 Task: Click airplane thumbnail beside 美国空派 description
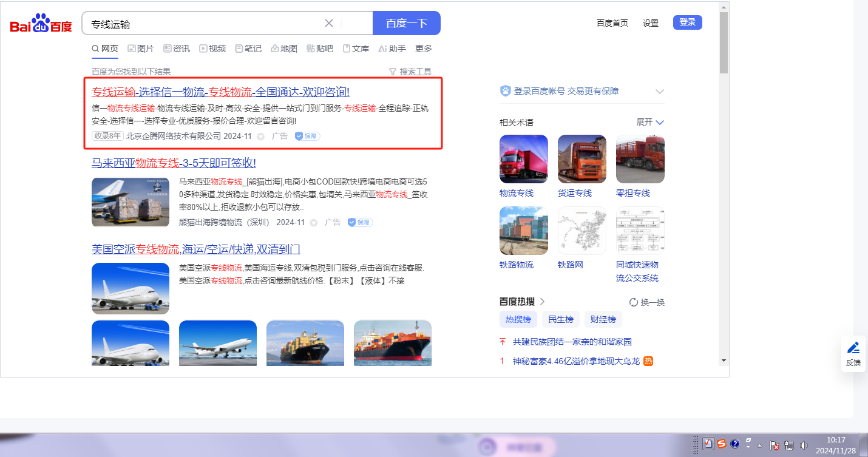click(x=131, y=288)
